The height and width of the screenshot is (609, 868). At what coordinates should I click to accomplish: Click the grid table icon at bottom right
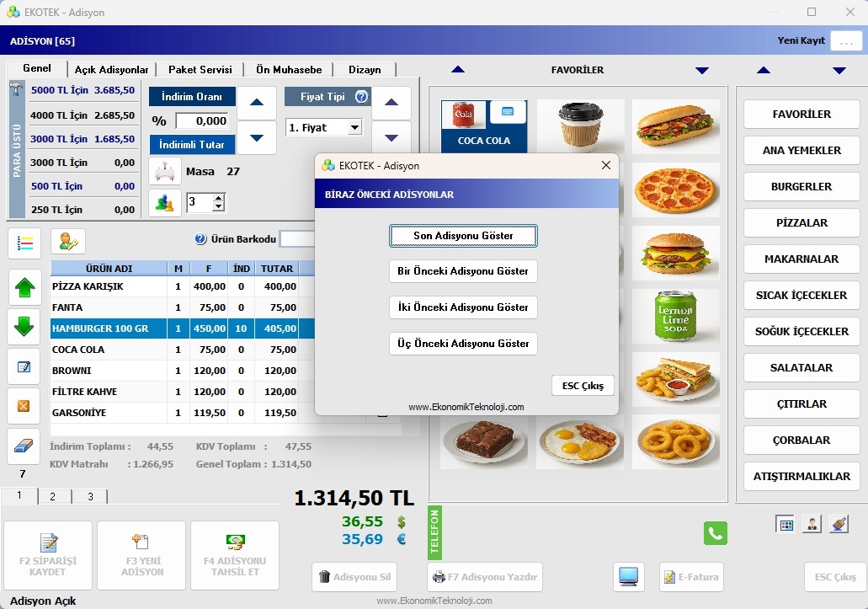786,524
